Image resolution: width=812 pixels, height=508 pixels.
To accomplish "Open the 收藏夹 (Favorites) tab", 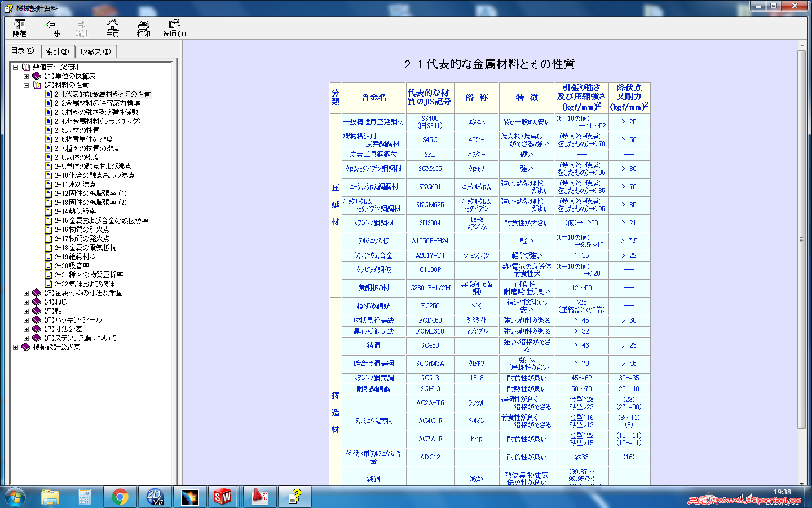I will pyautogui.click(x=95, y=51).
